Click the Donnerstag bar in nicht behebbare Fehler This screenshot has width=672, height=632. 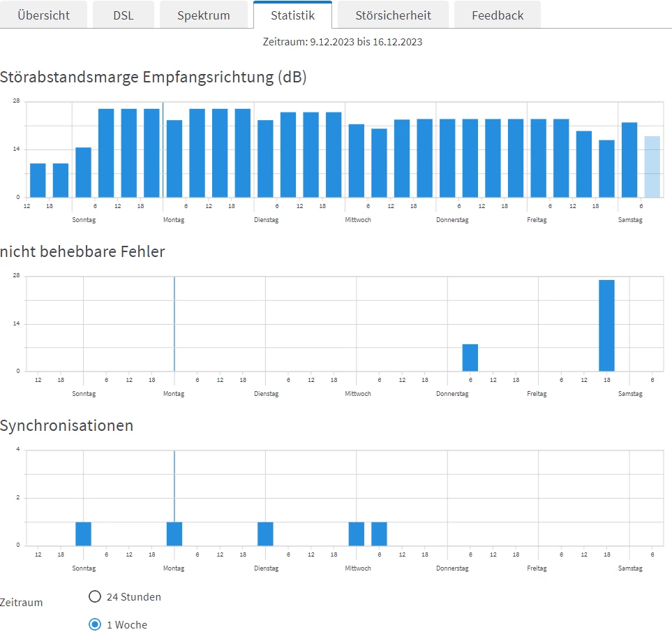[x=470, y=358]
